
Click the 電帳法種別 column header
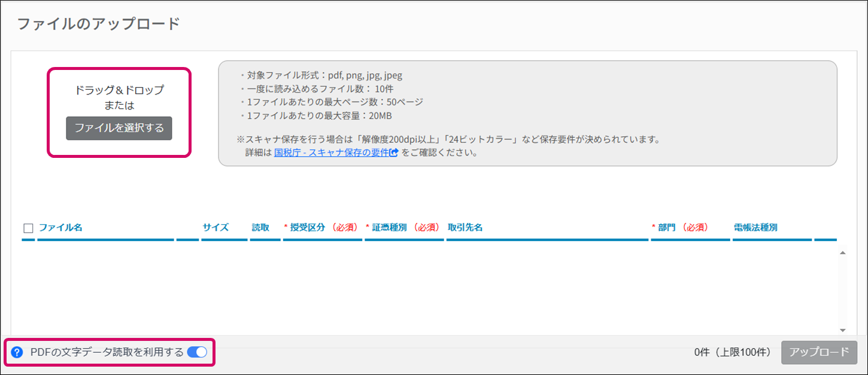coord(755,227)
